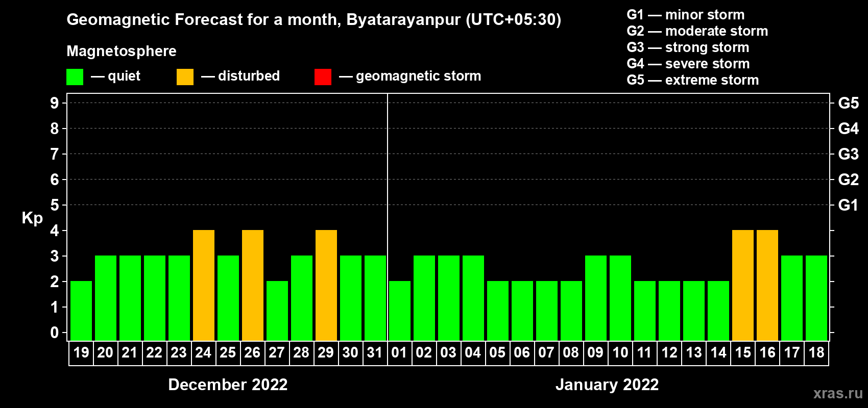Click the date label 10
This screenshot has height=408, width=868.
click(x=620, y=352)
